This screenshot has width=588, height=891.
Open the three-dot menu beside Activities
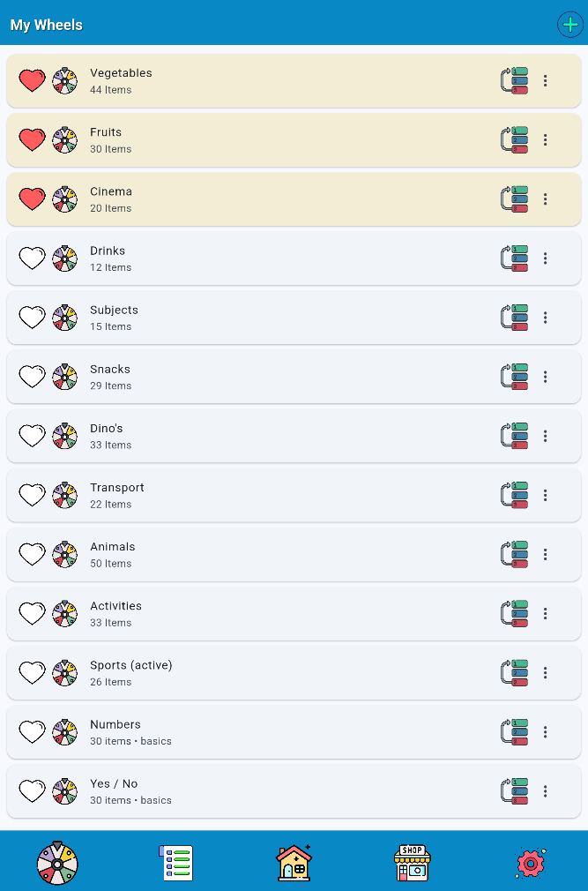(546, 613)
